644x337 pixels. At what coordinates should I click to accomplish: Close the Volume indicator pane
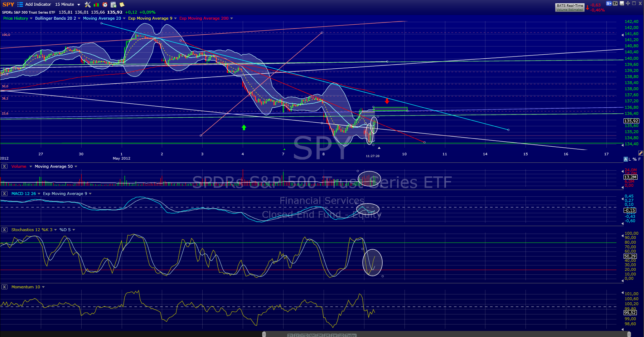[4, 166]
